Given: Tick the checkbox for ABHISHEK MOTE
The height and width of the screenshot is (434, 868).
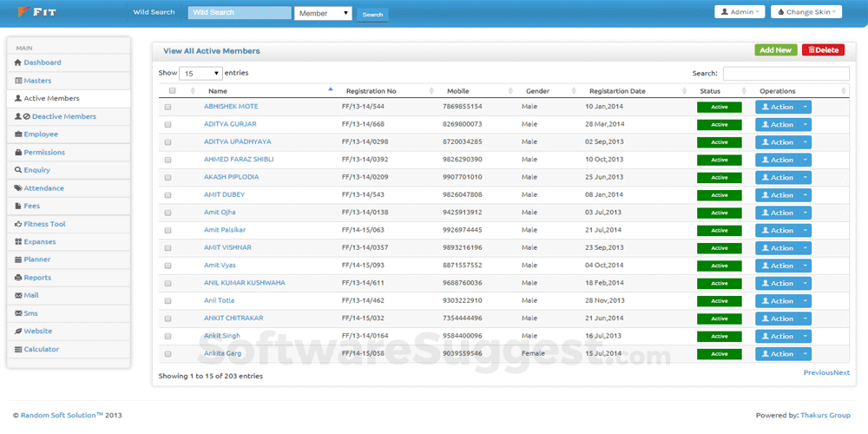Looking at the screenshot, I should [x=168, y=107].
